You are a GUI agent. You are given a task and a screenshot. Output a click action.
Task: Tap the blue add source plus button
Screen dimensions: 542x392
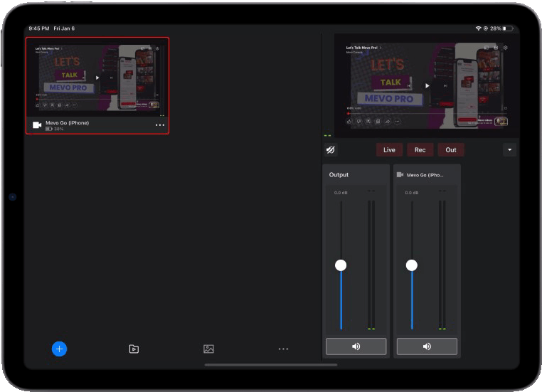[60, 349]
